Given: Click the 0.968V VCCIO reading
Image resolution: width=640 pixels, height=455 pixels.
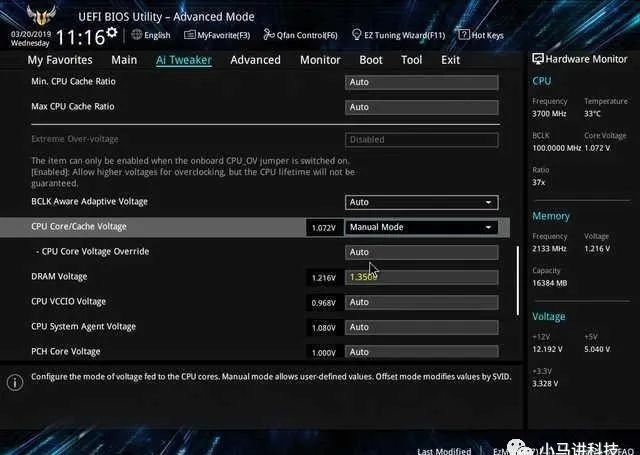Looking at the screenshot, I should tap(324, 303).
